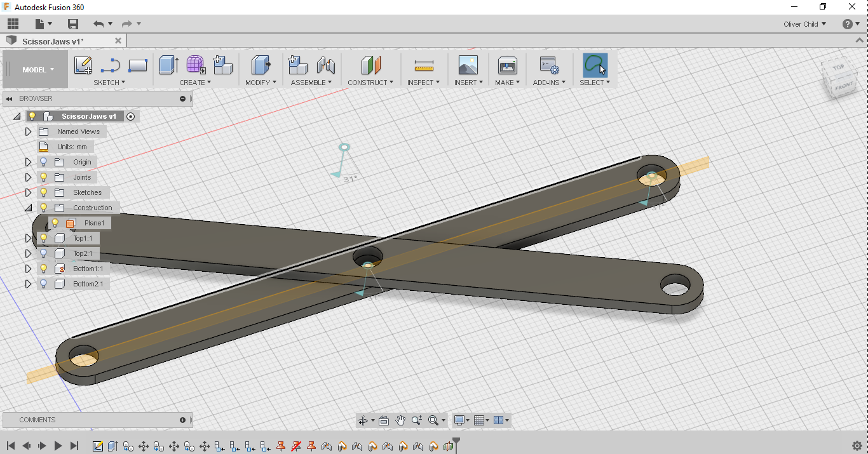Click activate radio button beside ScissorJaws v1
The image size is (868, 454).
tap(131, 116)
